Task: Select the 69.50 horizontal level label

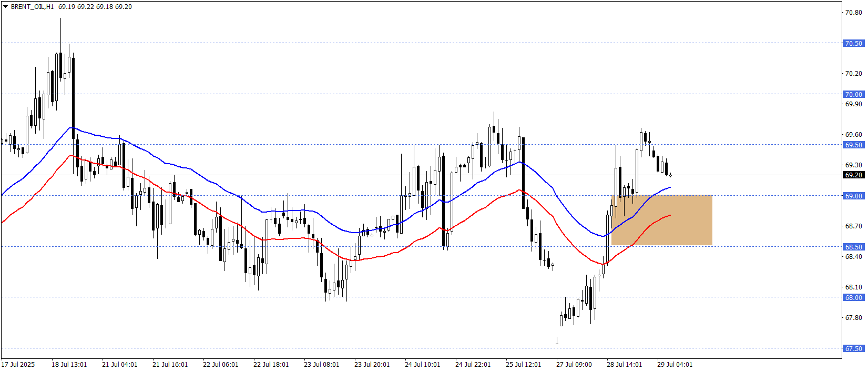Action: (853, 145)
